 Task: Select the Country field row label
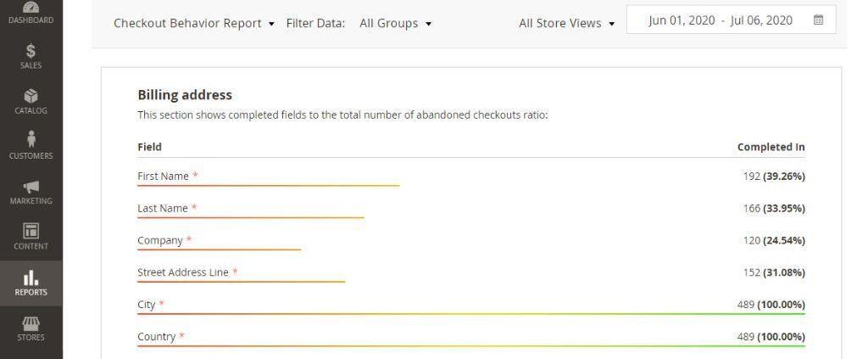pyautogui.click(x=156, y=337)
